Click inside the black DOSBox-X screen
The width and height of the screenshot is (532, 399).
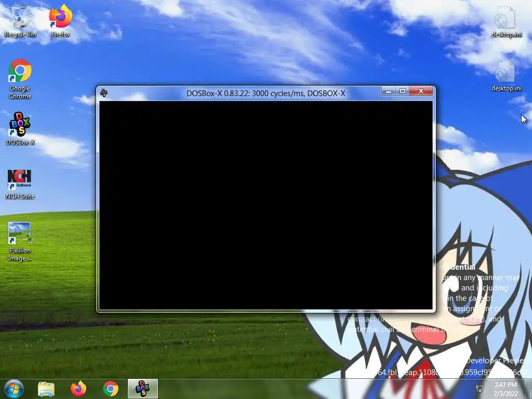(265, 205)
